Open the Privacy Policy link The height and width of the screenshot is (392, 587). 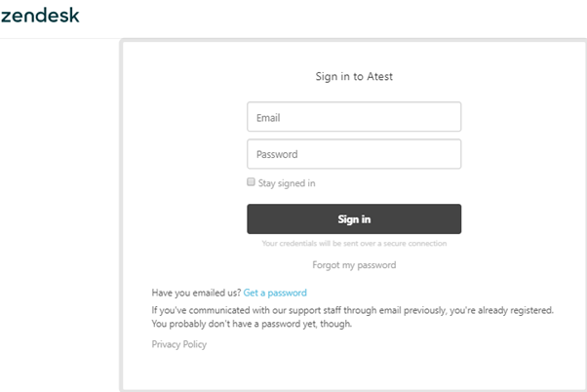(x=179, y=344)
